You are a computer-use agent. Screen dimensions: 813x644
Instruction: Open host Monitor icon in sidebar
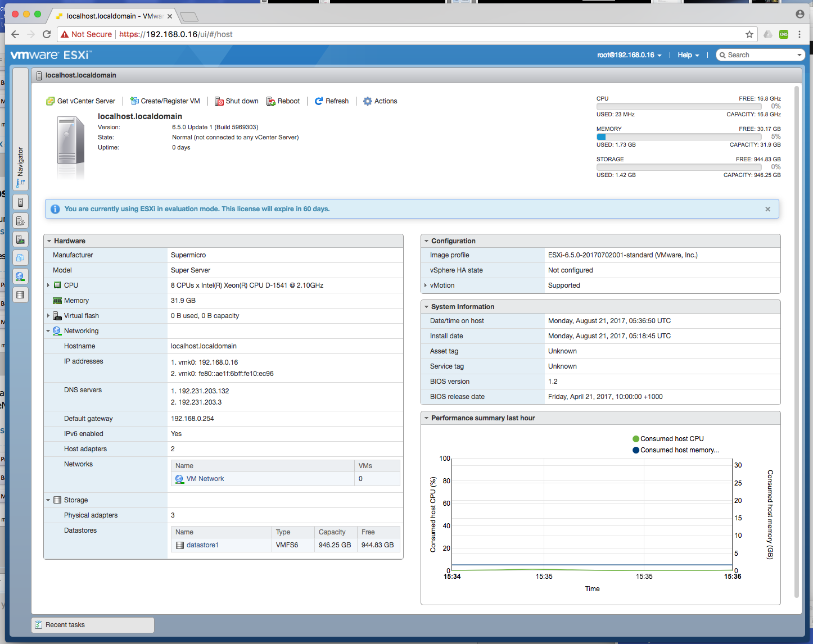click(20, 239)
